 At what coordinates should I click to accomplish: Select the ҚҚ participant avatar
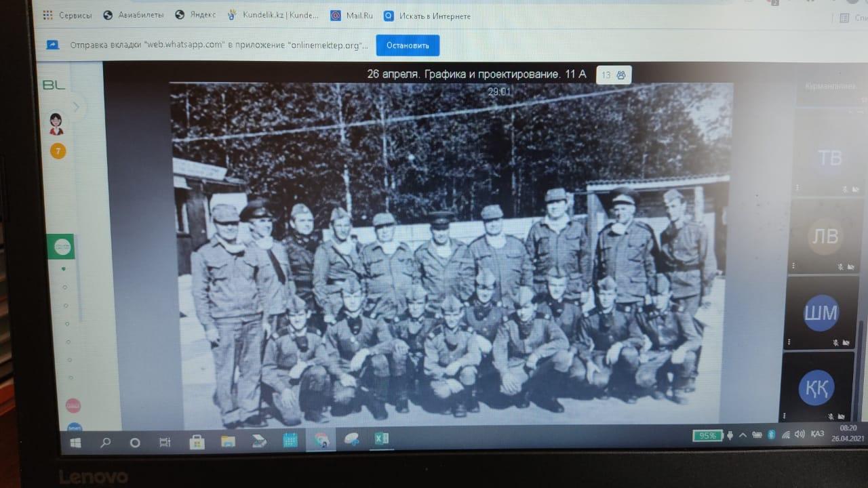(816, 388)
